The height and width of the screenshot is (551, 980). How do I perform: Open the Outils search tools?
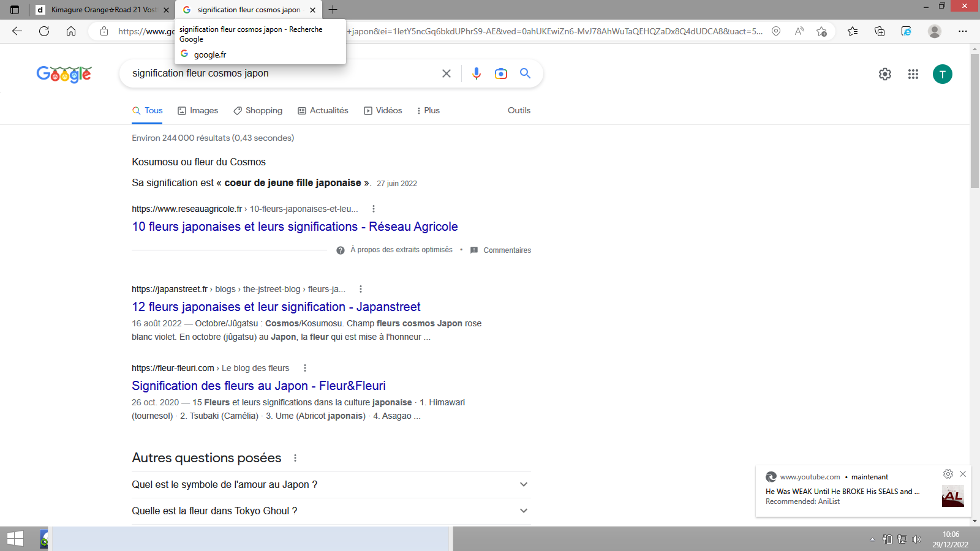(519, 111)
